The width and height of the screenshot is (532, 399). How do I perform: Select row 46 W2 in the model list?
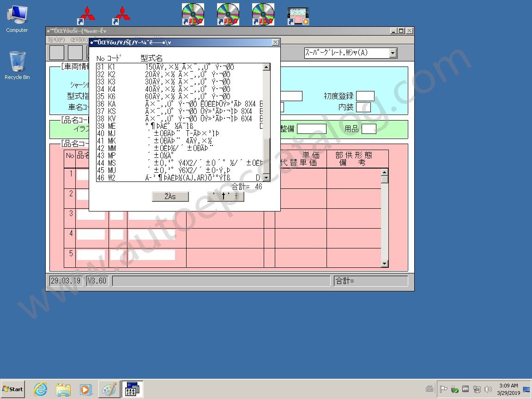coord(180,178)
